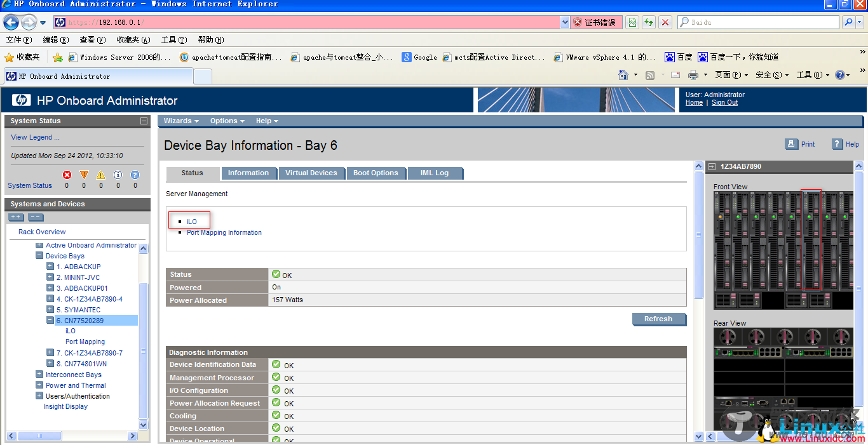
Task: Expand the Interconnect Bays node
Action: coord(39,375)
